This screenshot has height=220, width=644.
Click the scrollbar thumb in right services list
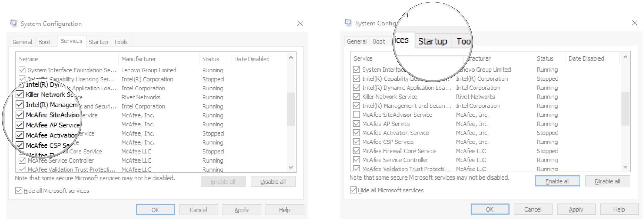(625, 108)
